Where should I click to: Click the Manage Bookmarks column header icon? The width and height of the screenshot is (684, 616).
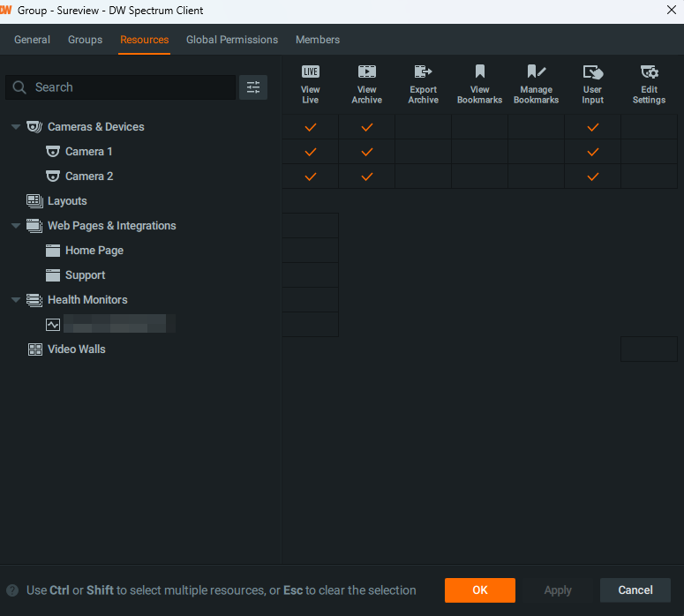(x=536, y=71)
